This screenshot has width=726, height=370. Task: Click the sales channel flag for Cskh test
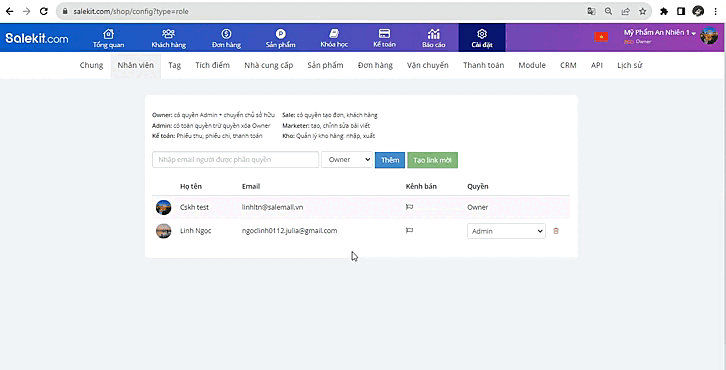point(409,207)
